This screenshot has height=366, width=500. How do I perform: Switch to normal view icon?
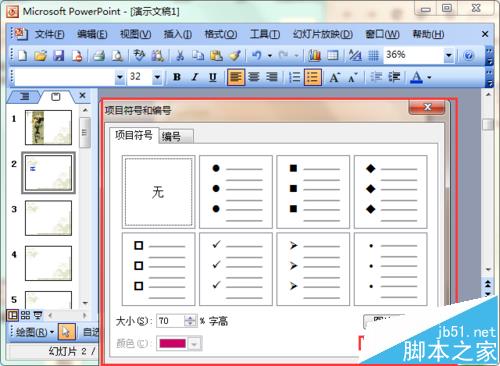[x=13, y=315]
